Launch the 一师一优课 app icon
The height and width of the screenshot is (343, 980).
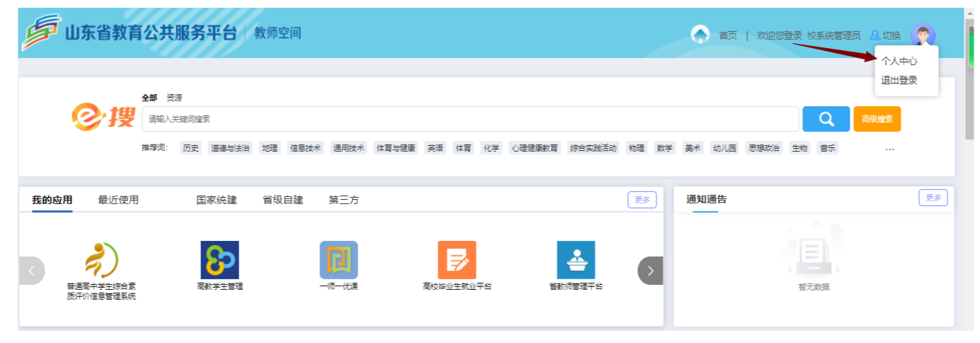338,260
